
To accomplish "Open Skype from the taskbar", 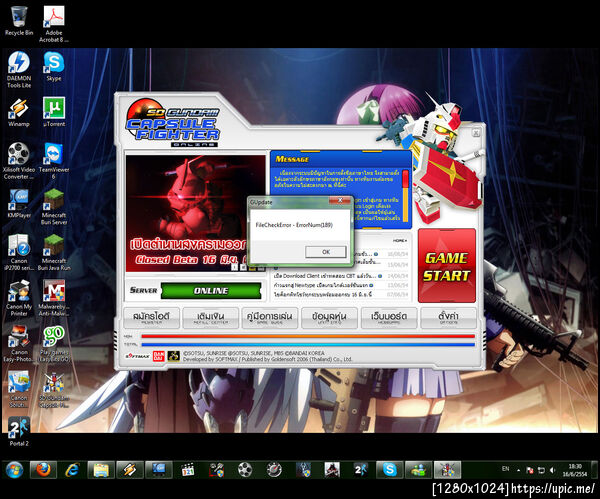I will pyautogui.click(x=390, y=470).
